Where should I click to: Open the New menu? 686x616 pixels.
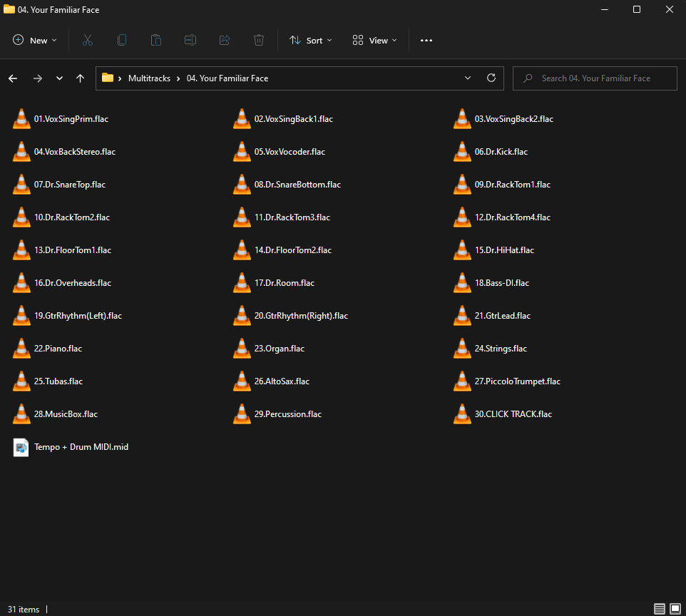tap(34, 40)
